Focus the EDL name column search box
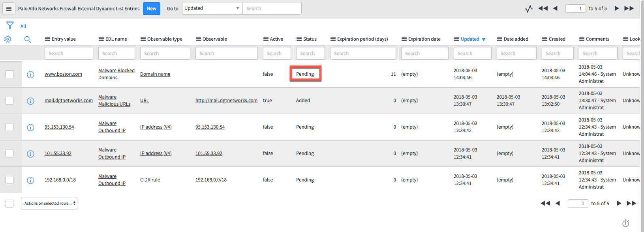The width and height of the screenshot is (644, 232). [116, 53]
